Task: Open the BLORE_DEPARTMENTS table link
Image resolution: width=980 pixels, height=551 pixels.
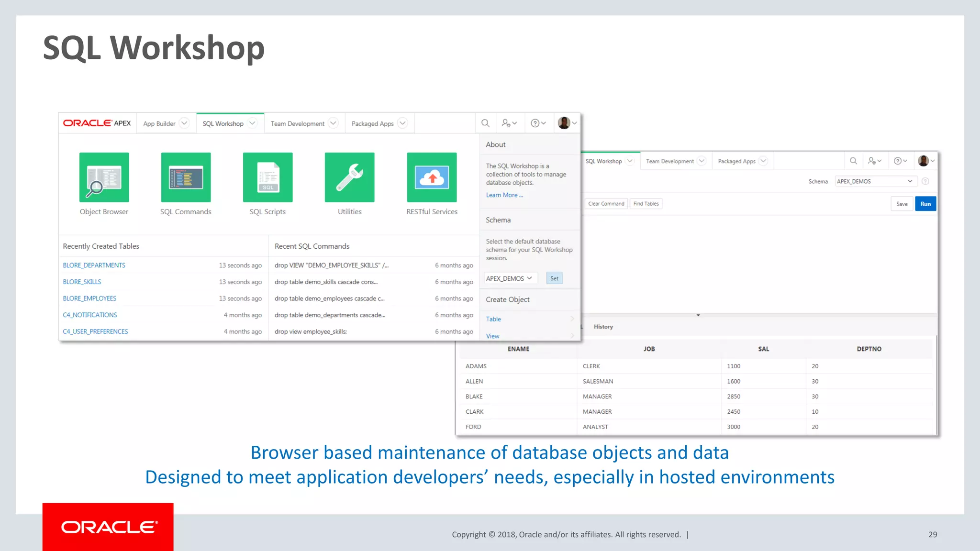Action: (x=94, y=265)
